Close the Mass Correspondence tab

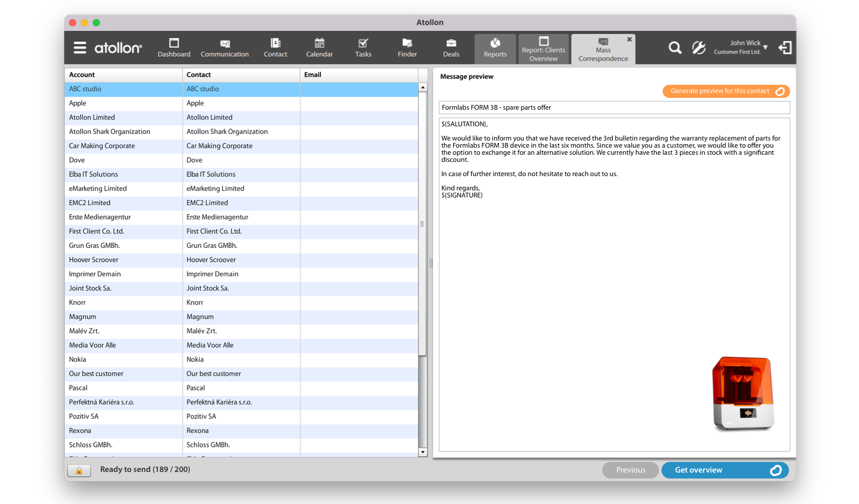point(629,39)
